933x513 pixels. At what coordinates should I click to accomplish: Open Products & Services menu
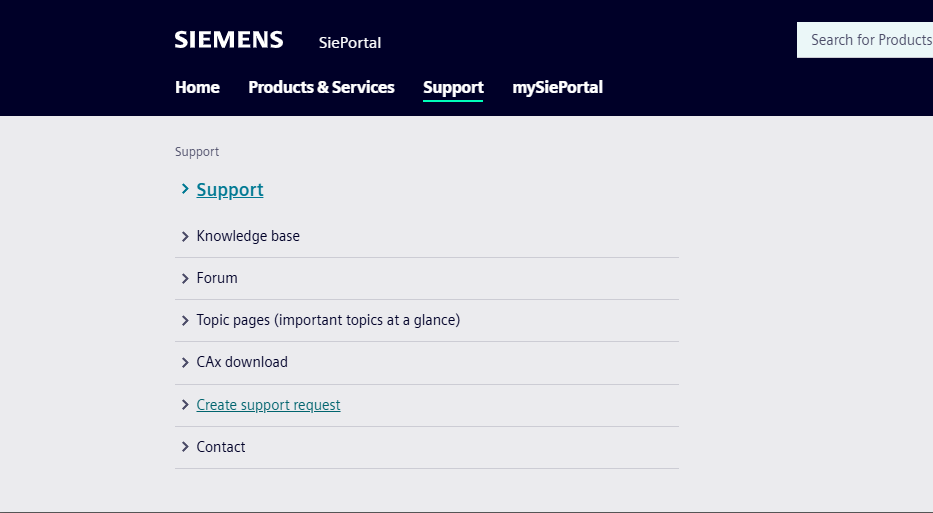click(321, 87)
